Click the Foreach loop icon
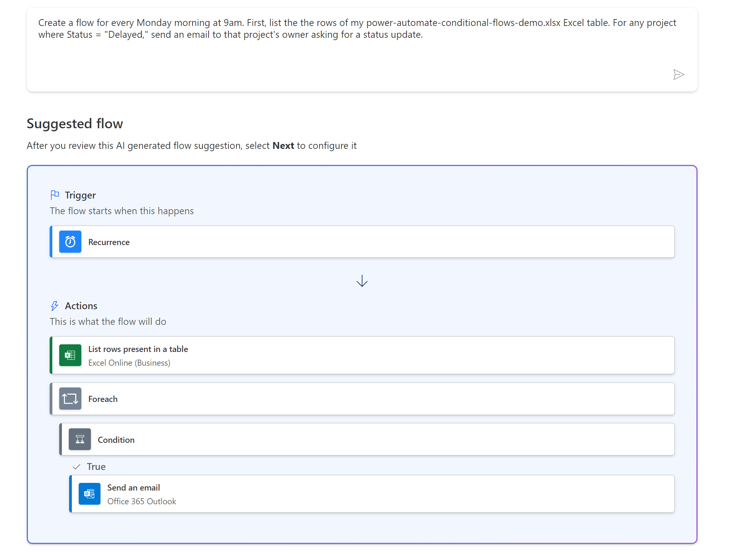Screen dimensions: 756x552 70,399
